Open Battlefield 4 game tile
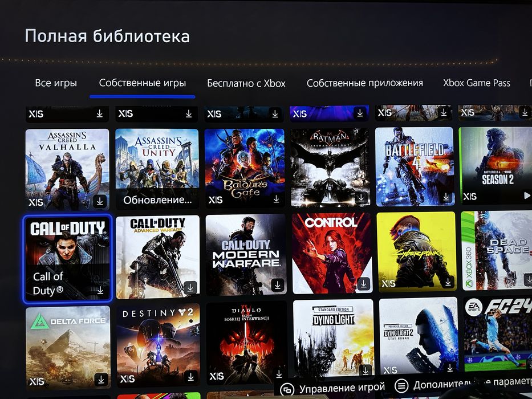This screenshot has height=399, width=532. point(415,166)
